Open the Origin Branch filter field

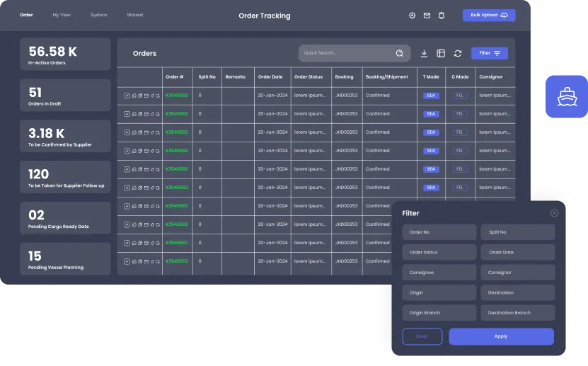[439, 313]
